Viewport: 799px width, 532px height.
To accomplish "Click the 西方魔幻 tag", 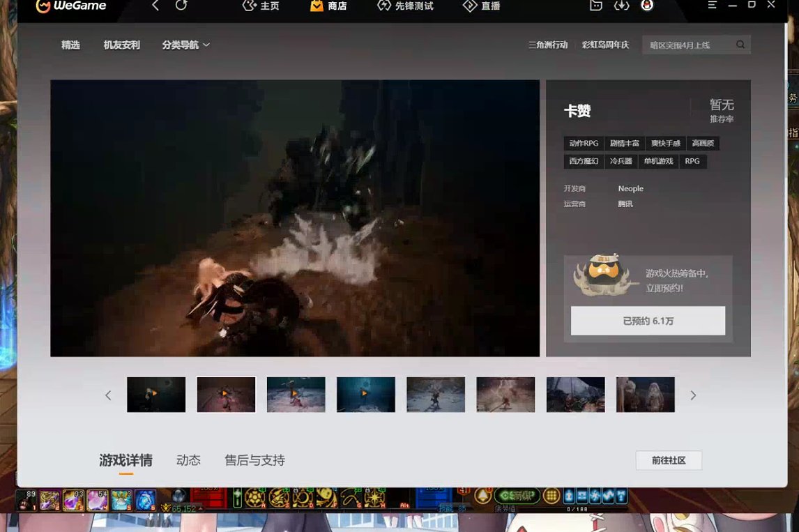I will (584, 161).
